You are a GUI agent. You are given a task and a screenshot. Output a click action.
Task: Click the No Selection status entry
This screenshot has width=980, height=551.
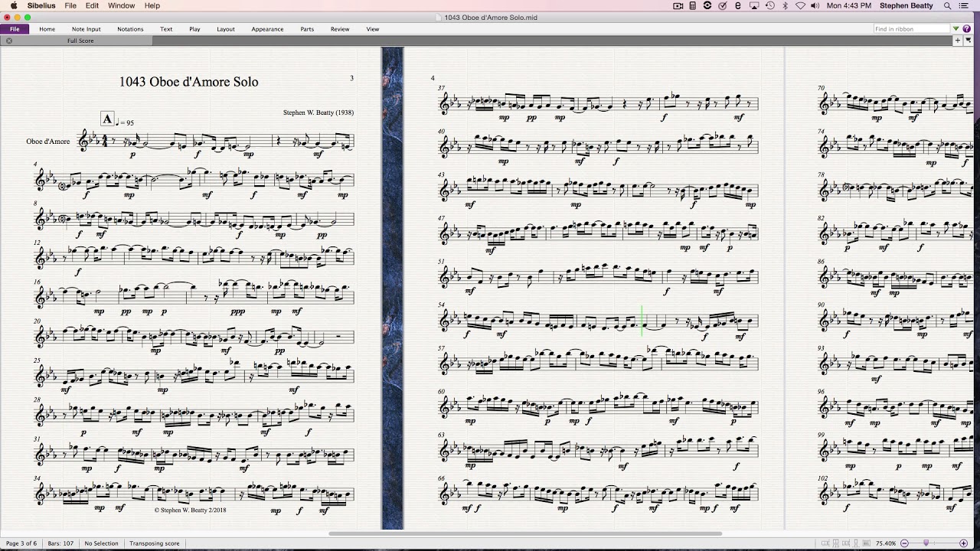[101, 543]
